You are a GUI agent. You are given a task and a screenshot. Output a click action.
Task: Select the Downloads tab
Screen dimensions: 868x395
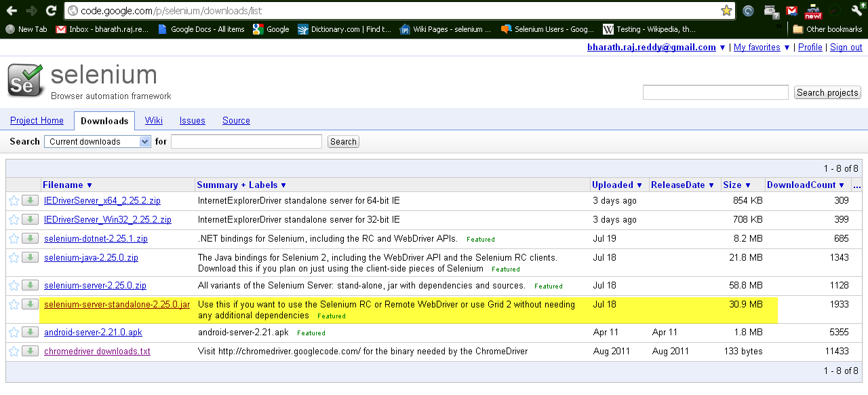(x=104, y=121)
